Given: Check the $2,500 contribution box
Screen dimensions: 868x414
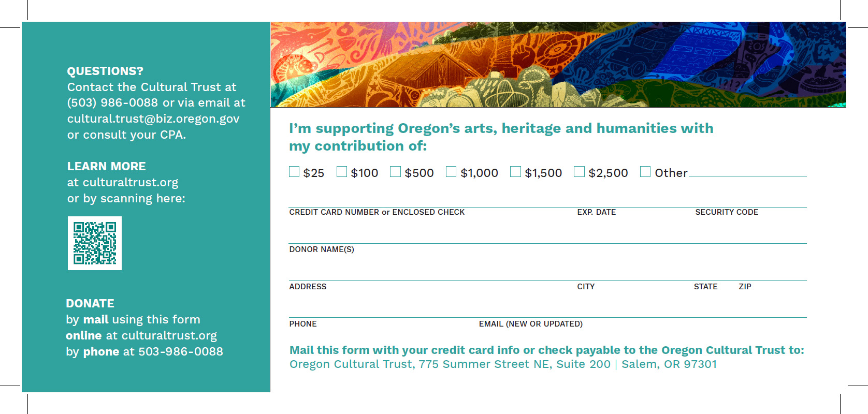Looking at the screenshot, I should (x=580, y=172).
